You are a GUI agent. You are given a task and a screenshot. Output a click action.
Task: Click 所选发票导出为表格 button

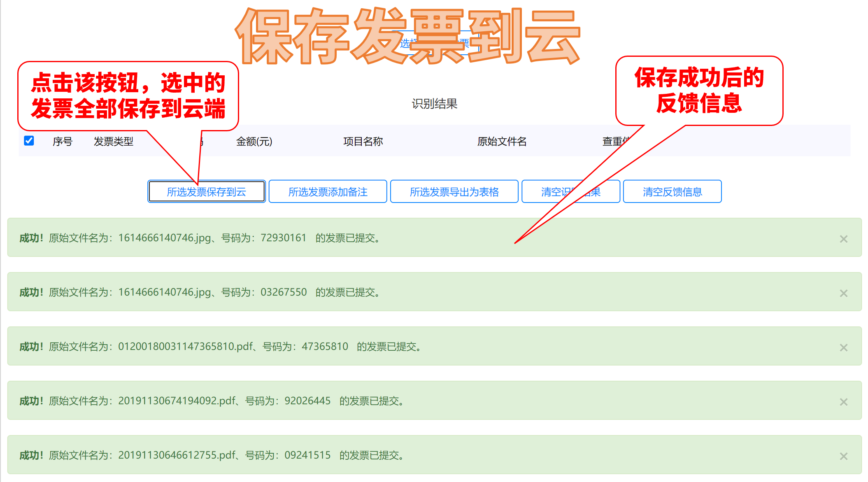[454, 192]
